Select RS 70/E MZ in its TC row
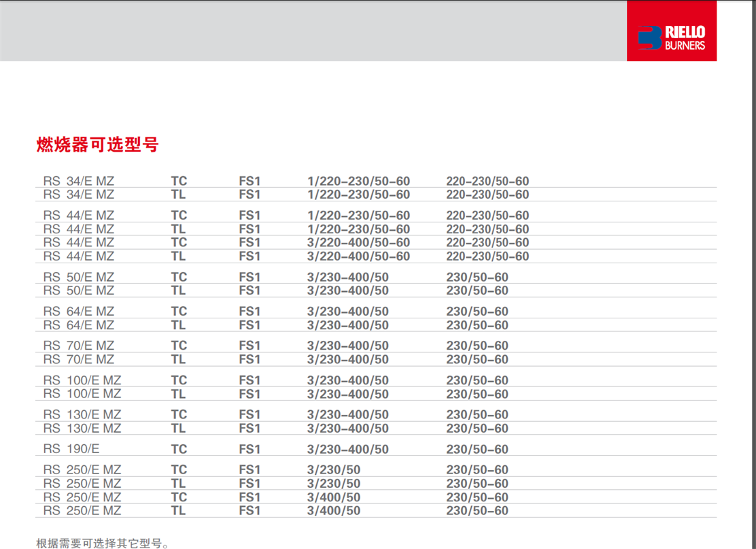The image size is (756, 549). tap(79, 346)
